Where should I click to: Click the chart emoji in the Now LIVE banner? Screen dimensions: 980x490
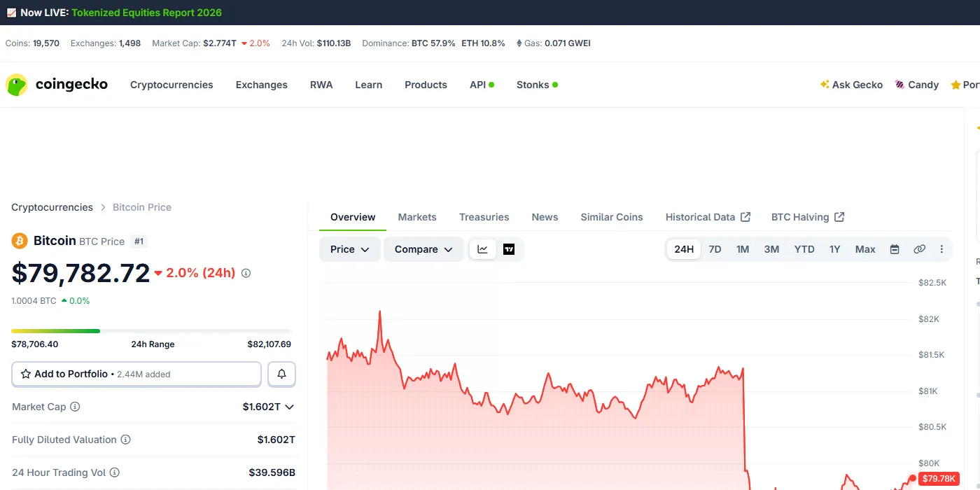[11, 13]
